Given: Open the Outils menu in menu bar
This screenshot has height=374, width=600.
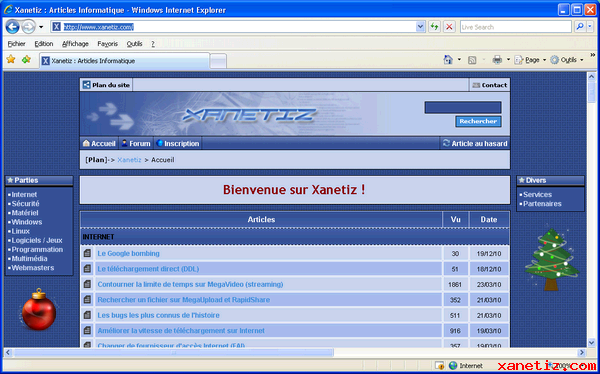Looking at the screenshot, I should coord(134,44).
